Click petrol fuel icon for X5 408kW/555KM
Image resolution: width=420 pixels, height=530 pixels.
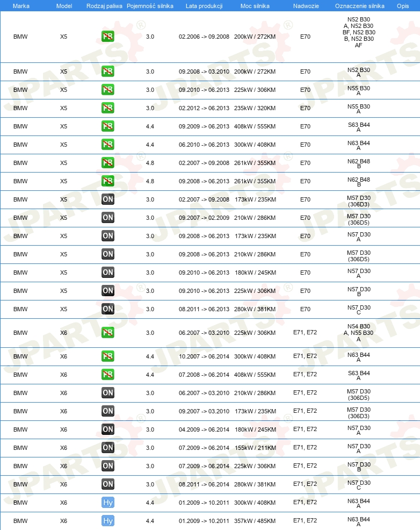tap(108, 126)
